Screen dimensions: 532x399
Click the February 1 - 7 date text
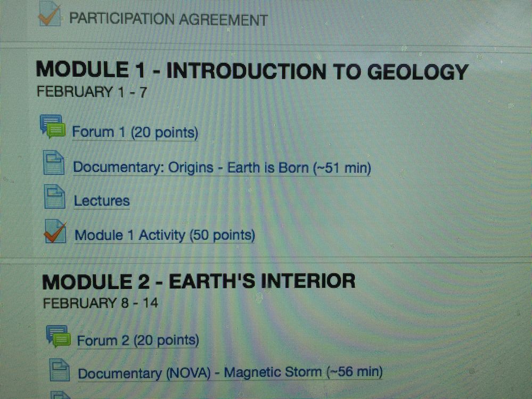pos(91,92)
